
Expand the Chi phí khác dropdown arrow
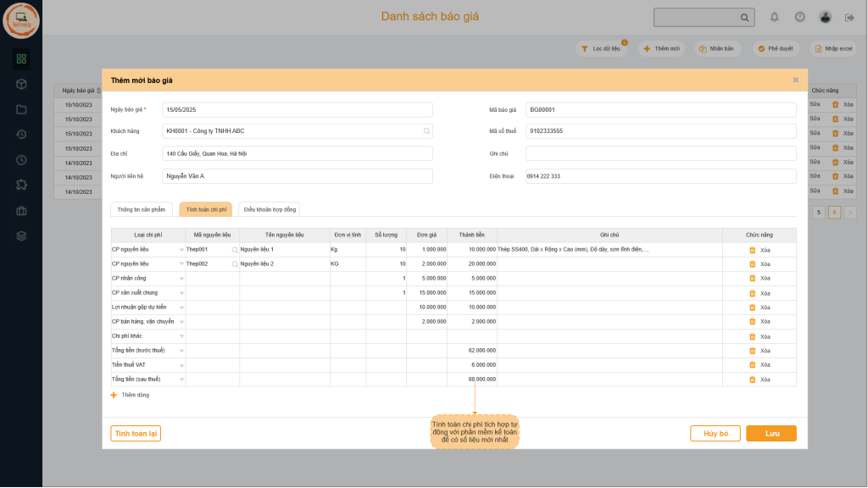tap(181, 336)
